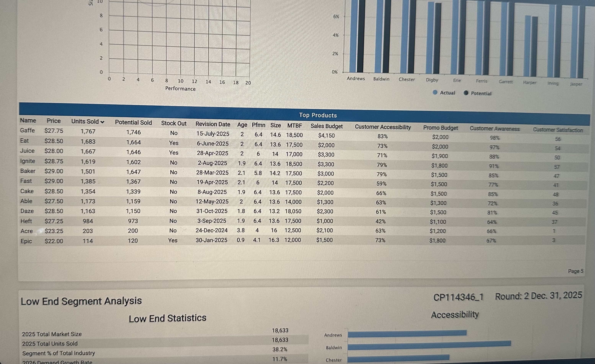Select the product row named Gaffe
Screen dimensions: 595x364
coord(28,131)
